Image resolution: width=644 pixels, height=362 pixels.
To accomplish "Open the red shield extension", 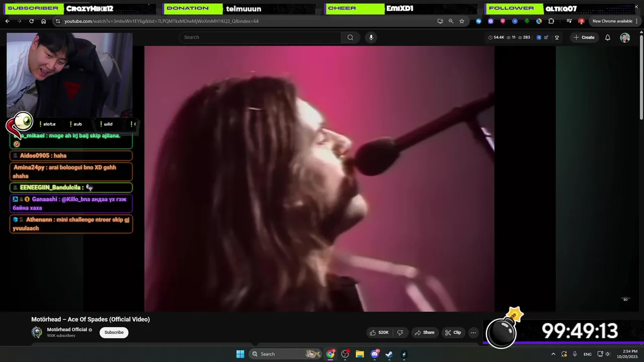I will tap(503, 21).
